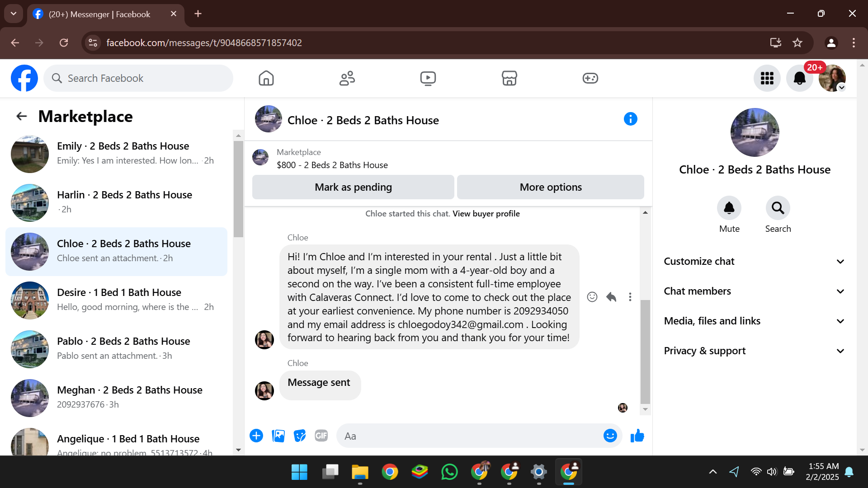Screen dimensions: 868x488
Task: Focus the Aa message input field
Action: point(470,436)
